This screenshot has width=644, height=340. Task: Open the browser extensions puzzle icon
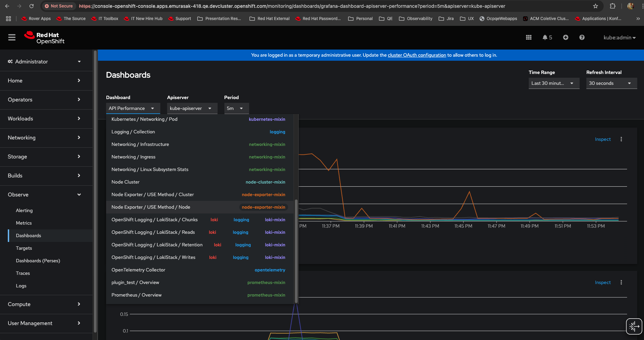point(612,6)
